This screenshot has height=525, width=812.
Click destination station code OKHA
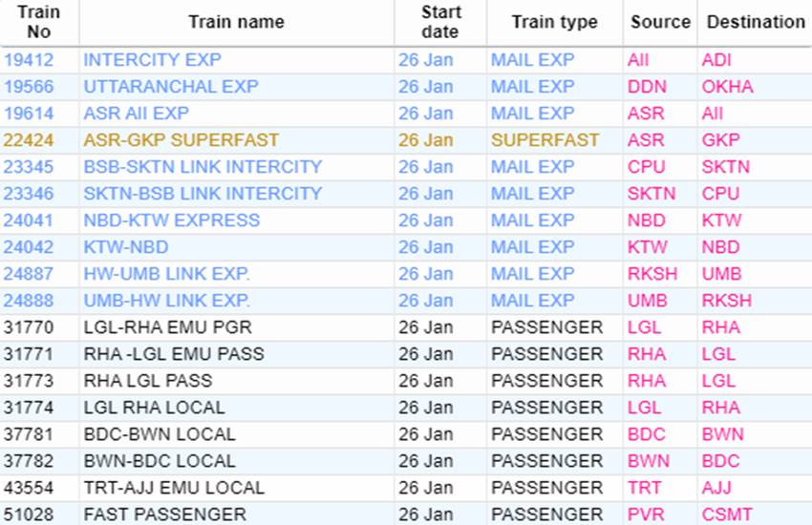(x=727, y=87)
